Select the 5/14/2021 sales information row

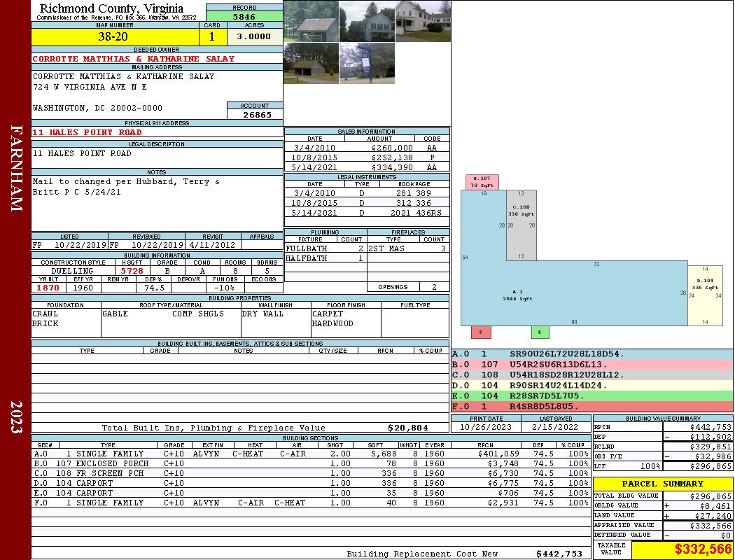367,168
